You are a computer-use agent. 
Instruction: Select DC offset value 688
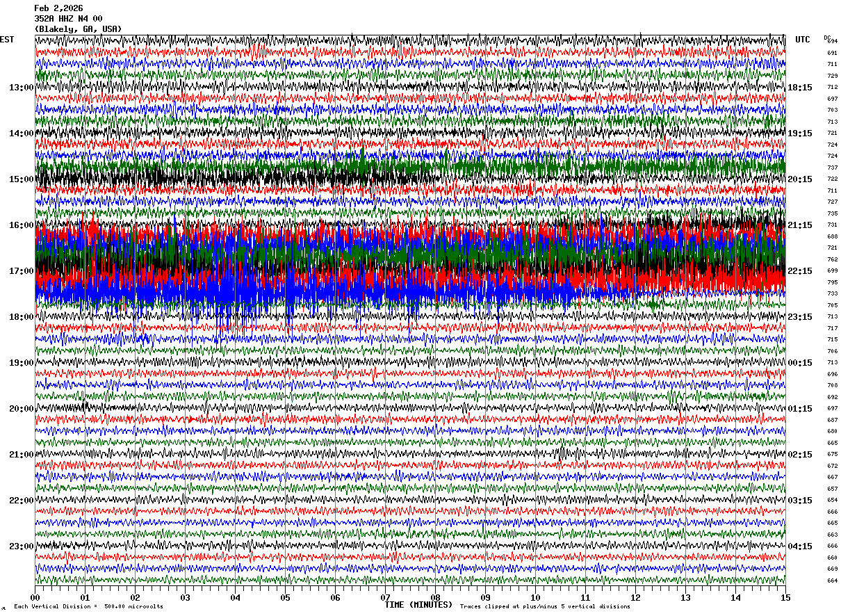[832, 236]
